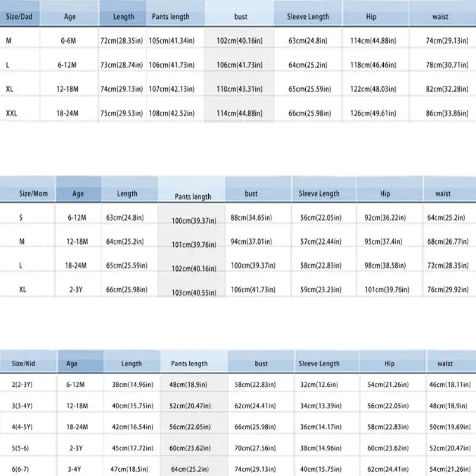Click the "108cm(42.52in)" pants length cell
This screenshot has height=476, width=476.
[172, 114]
